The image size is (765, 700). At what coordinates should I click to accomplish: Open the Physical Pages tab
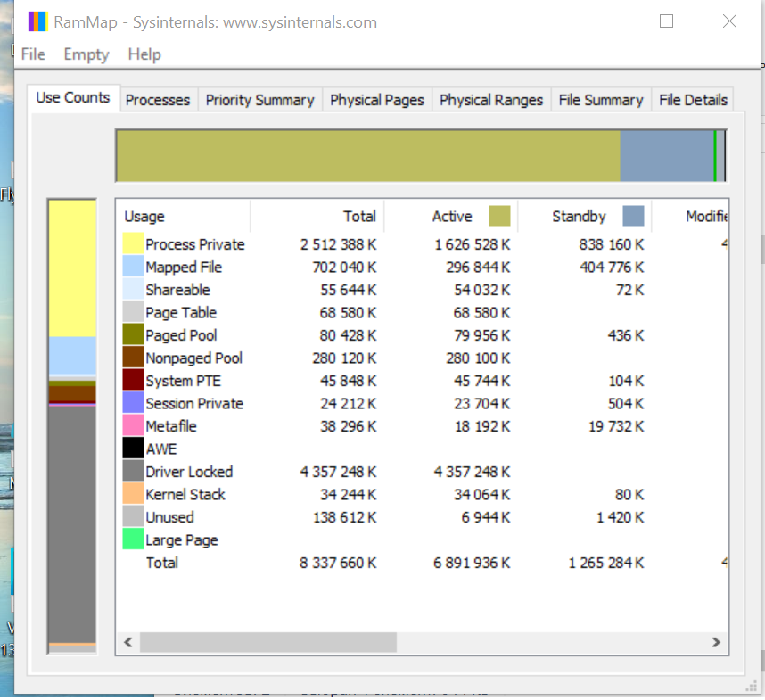376,100
